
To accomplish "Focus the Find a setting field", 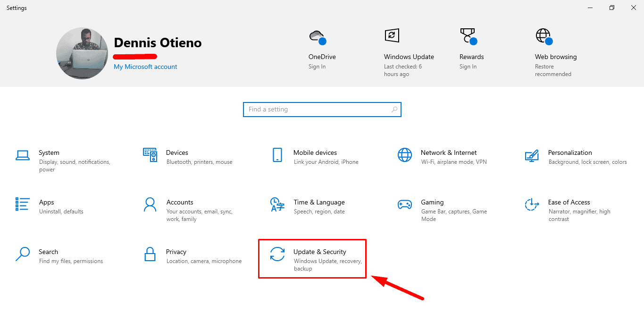I will pos(322,109).
